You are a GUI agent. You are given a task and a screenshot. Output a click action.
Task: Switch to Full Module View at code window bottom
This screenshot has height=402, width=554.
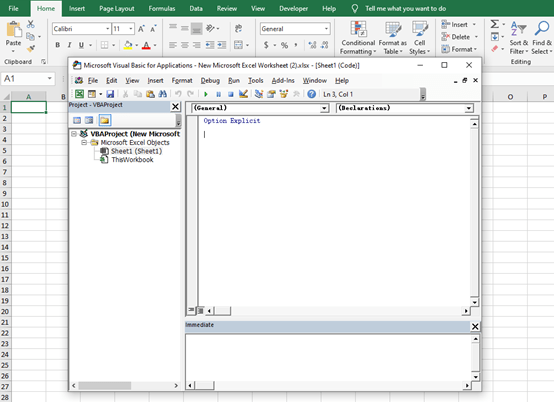point(200,311)
